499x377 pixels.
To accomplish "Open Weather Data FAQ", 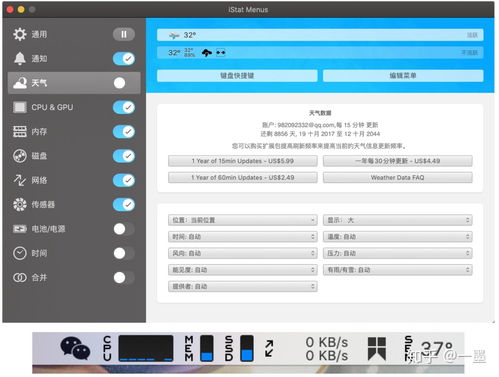I will click(x=398, y=178).
